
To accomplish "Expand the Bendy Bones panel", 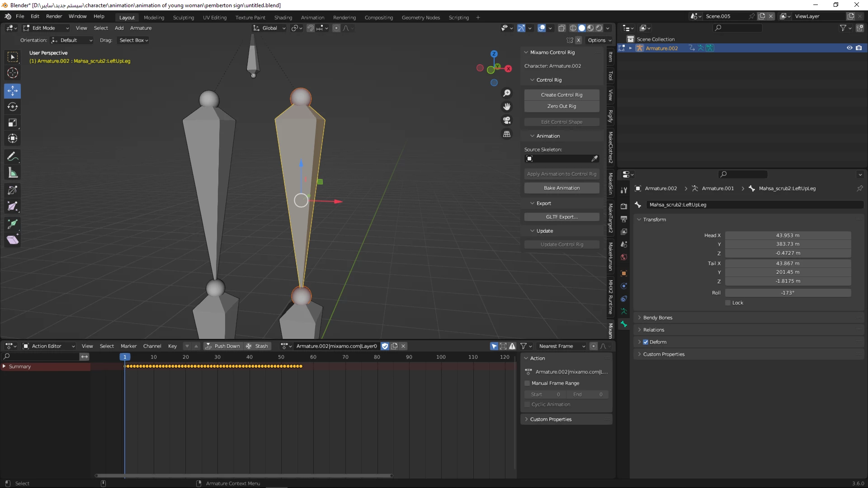I will (x=657, y=318).
